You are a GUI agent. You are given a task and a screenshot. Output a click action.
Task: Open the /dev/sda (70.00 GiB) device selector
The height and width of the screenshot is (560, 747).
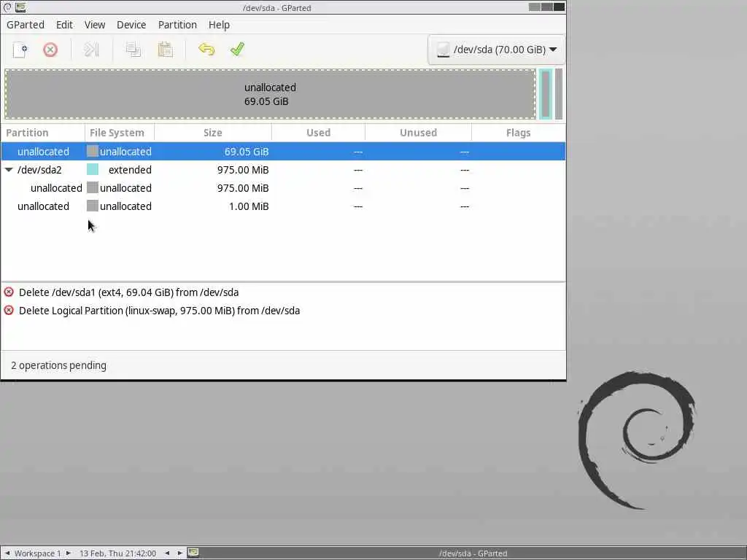pyautogui.click(x=496, y=50)
